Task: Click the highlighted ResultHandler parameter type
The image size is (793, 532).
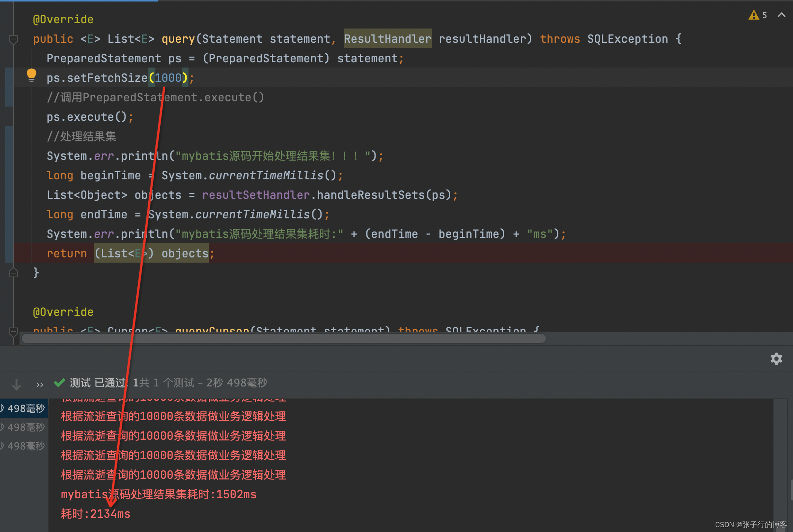Action: pos(387,39)
